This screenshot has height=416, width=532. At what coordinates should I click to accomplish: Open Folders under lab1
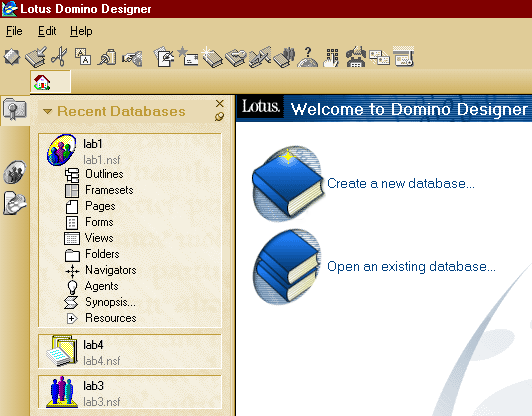coord(102,254)
